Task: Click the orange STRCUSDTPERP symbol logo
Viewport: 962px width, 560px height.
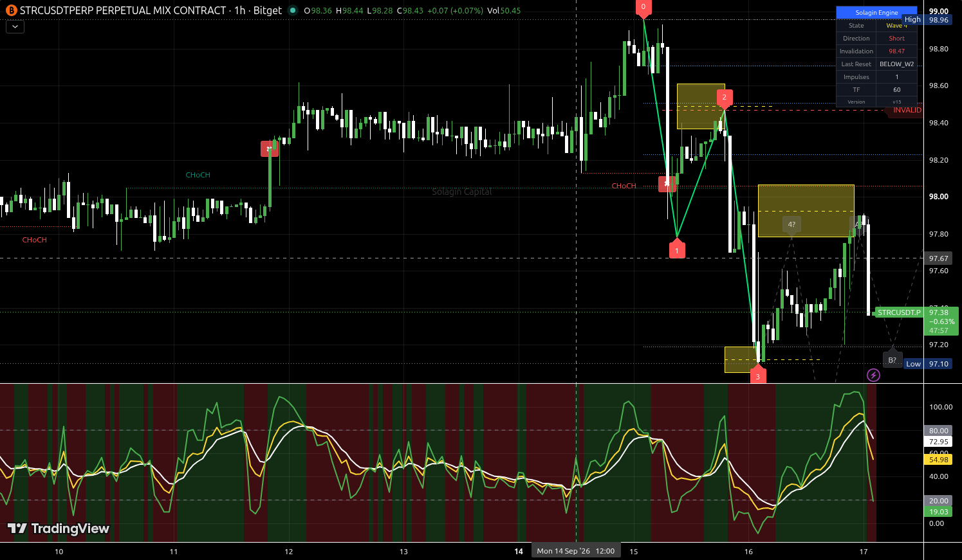Action: pos(11,10)
